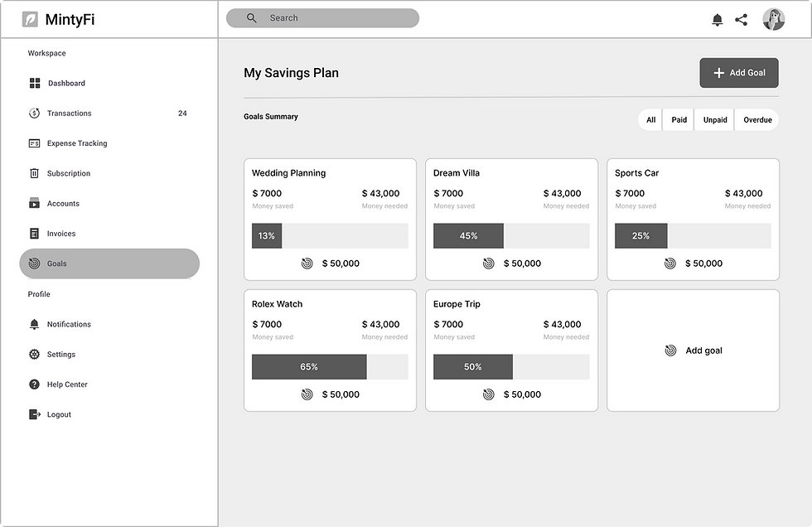Open Transactions in the sidebar

point(70,114)
